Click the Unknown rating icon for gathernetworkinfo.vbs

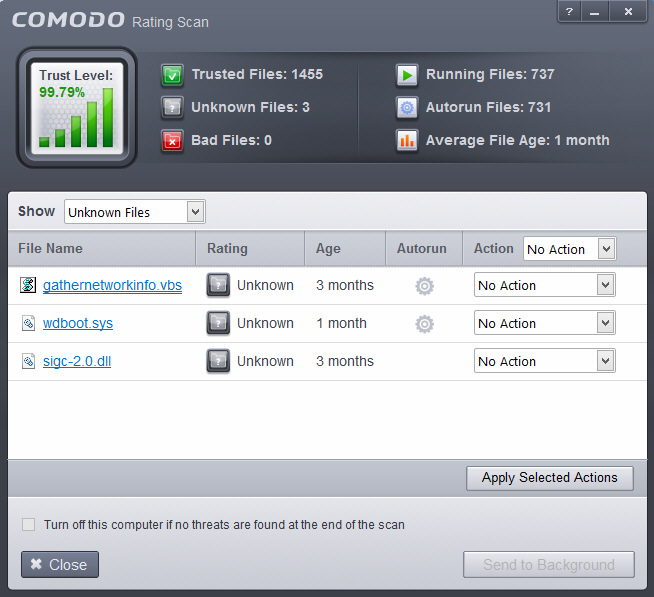click(x=218, y=285)
